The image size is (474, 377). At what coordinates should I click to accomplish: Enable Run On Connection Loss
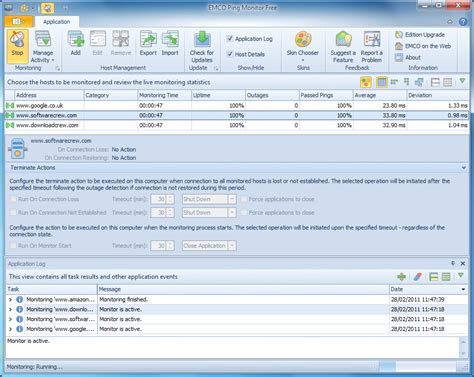pyautogui.click(x=13, y=199)
